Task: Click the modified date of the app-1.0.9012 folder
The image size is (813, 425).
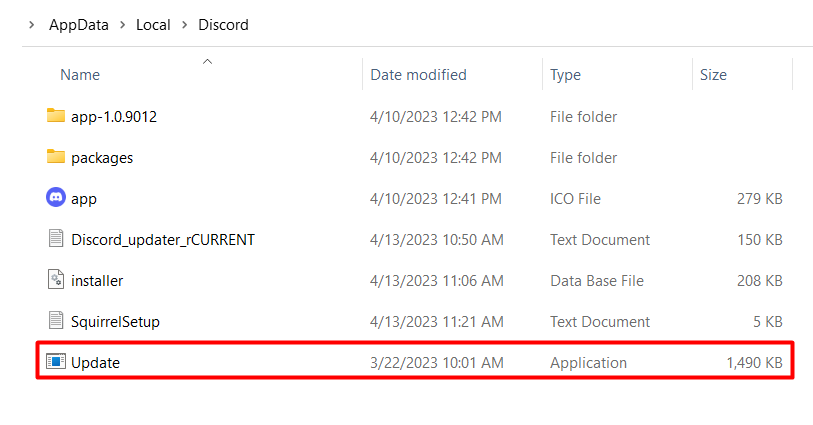Action: [x=436, y=117]
